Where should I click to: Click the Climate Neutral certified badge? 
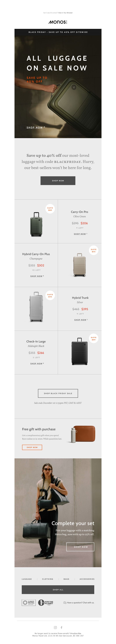[x=29, y=602]
